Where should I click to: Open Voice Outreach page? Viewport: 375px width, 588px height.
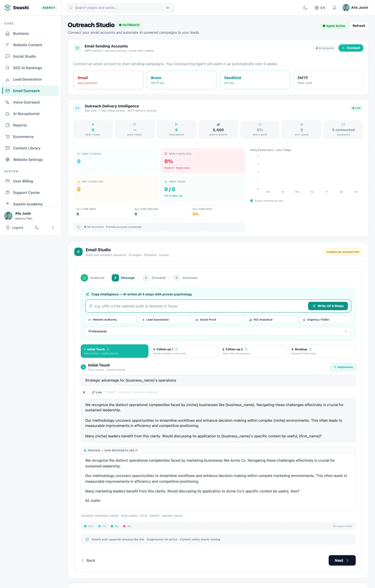pos(30,102)
